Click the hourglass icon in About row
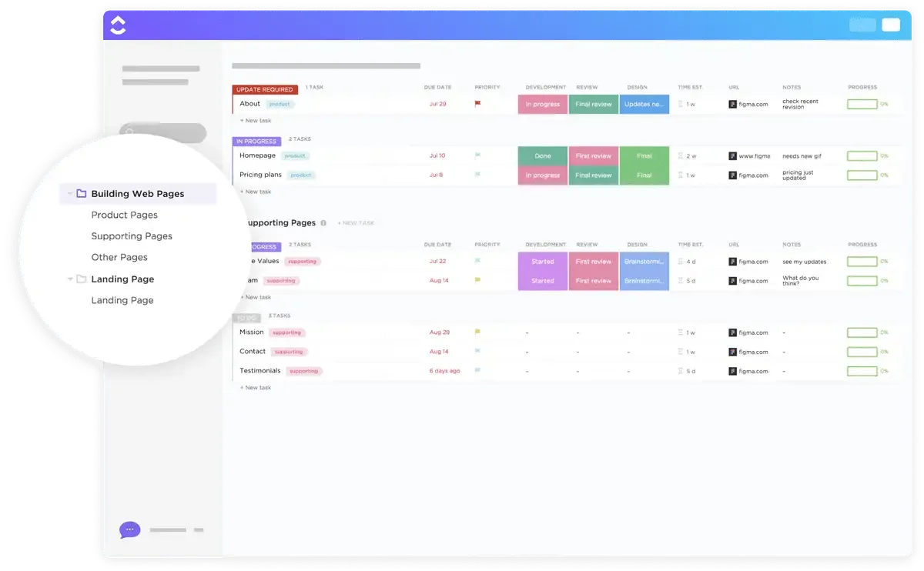Viewport: 924px width, 571px height. 681,104
